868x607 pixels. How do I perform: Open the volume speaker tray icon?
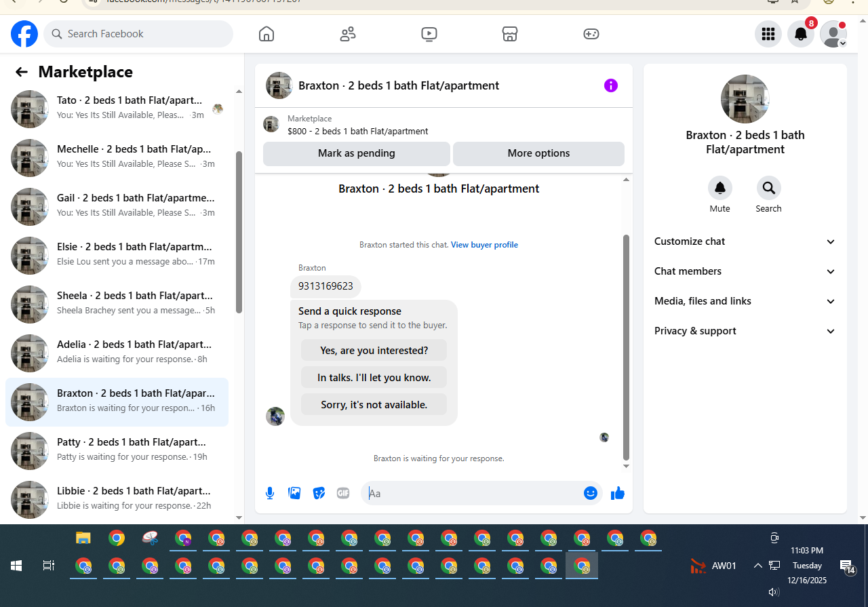pos(774,592)
